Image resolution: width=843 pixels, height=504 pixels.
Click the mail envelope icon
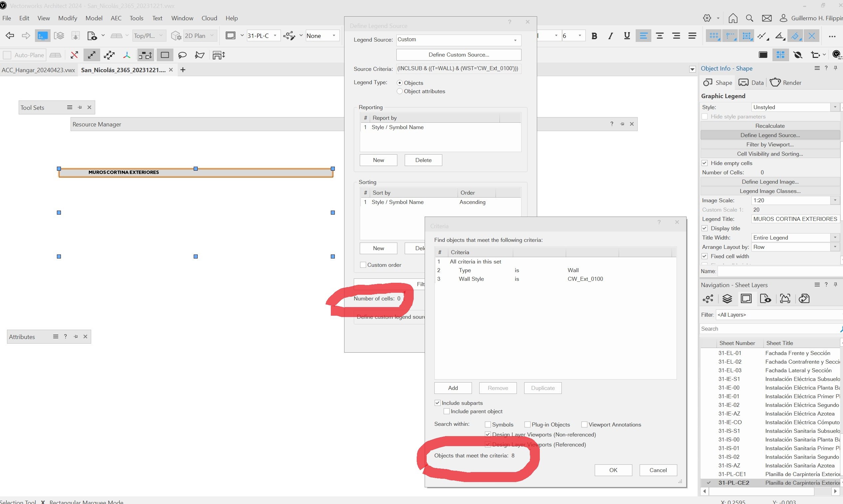pyautogui.click(x=766, y=18)
